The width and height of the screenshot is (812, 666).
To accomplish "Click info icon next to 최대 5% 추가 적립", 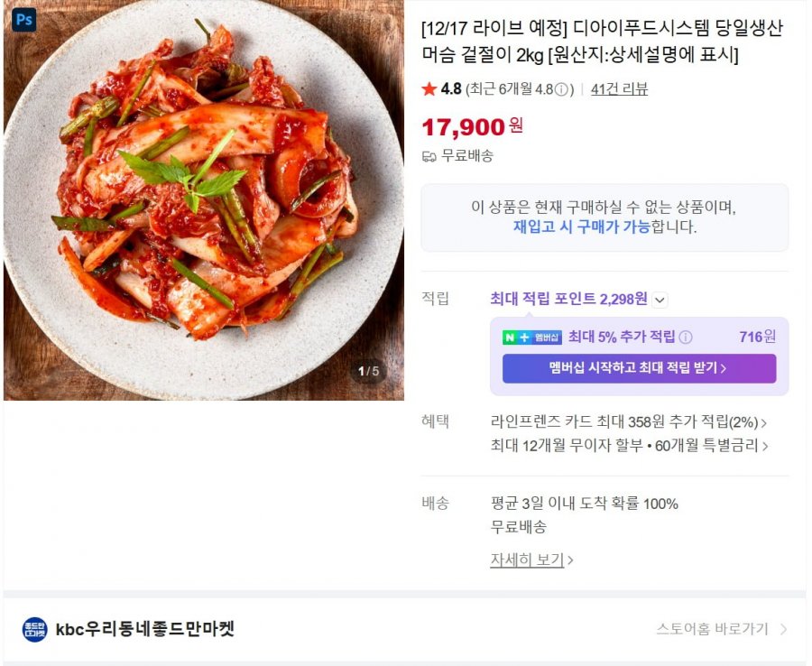I will pyautogui.click(x=685, y=338).
